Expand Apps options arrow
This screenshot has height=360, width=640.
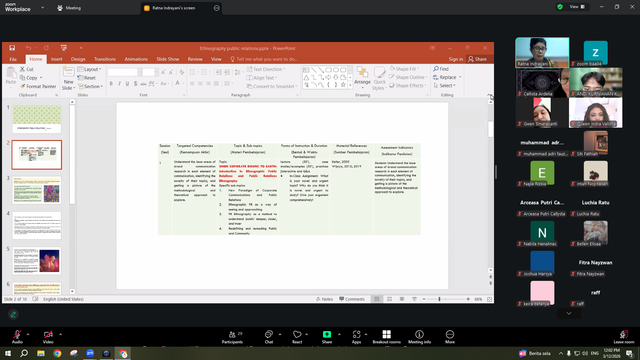pos(366,334)
